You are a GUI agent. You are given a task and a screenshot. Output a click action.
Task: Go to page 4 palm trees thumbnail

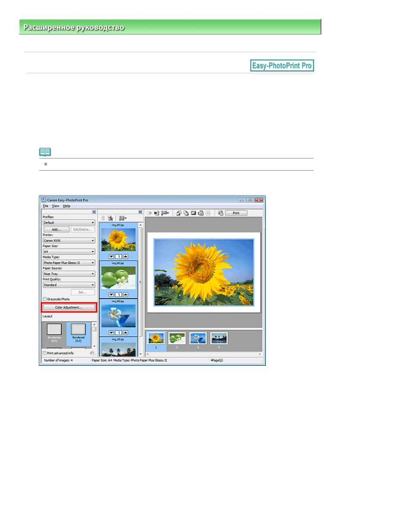coord(219,339)
